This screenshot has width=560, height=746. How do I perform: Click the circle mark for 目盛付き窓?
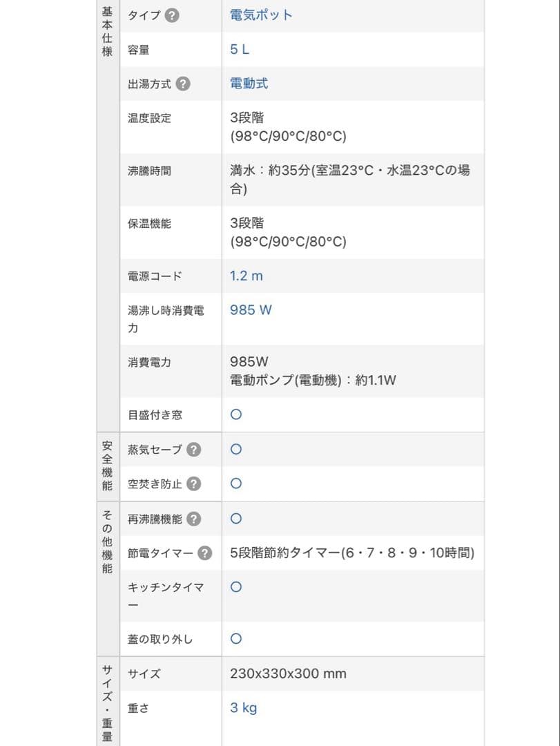coord(236,414)
